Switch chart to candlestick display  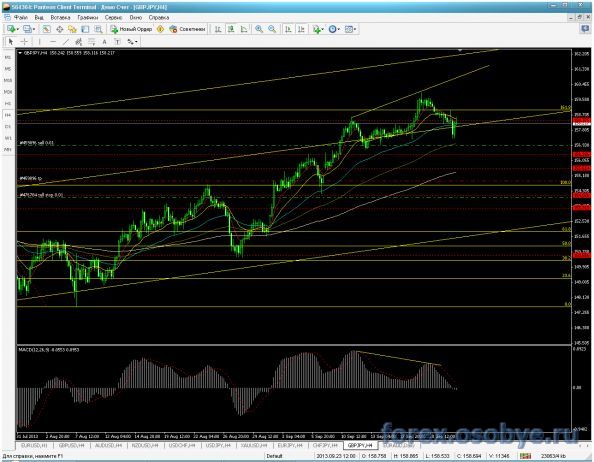(x=231, y=29)
